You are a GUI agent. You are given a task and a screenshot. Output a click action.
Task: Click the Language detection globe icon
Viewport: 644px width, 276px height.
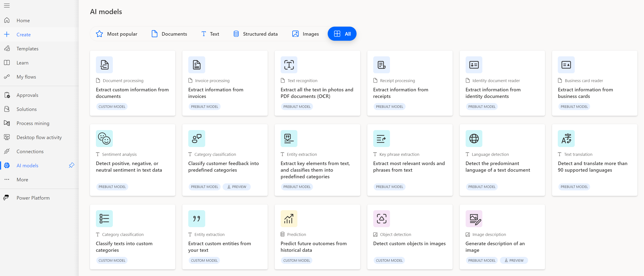pos(474,138)
